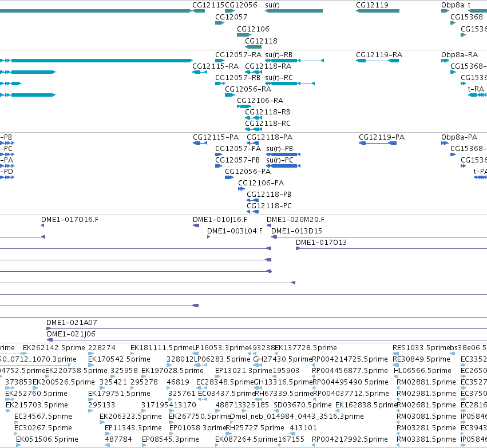
Task: Click transcript CG12118-RC label
Action: [268, 124]
